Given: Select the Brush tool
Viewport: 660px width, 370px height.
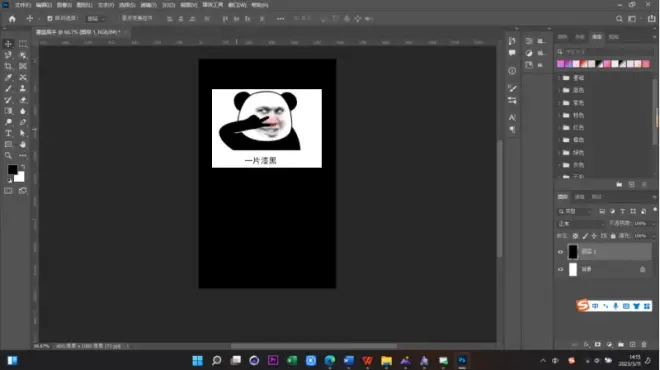Looking at the screenshot, I should pyautogui.click(x=8, y=88).
